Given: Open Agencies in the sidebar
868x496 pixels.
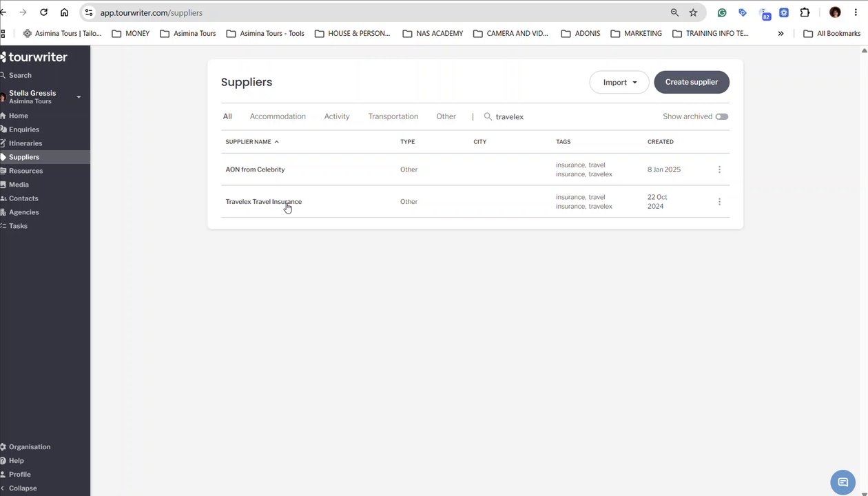Looking at the screenshot, I should point(23,212).
